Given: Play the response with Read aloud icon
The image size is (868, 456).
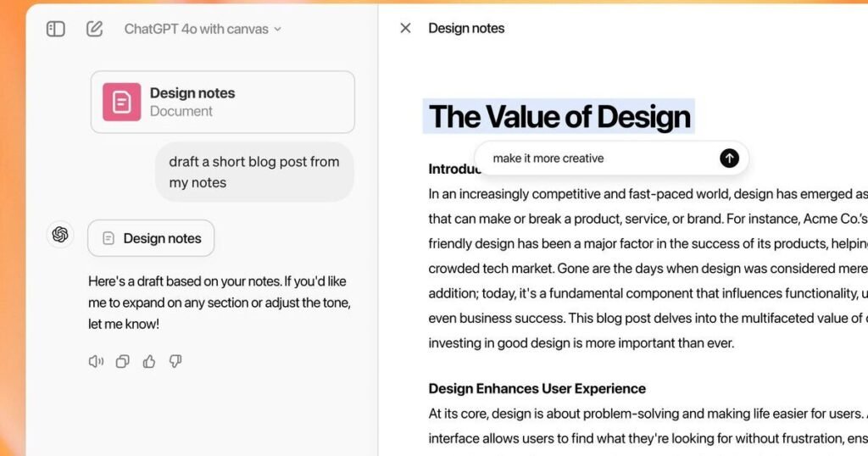Looking at the screenshot, I should [96, 361].
